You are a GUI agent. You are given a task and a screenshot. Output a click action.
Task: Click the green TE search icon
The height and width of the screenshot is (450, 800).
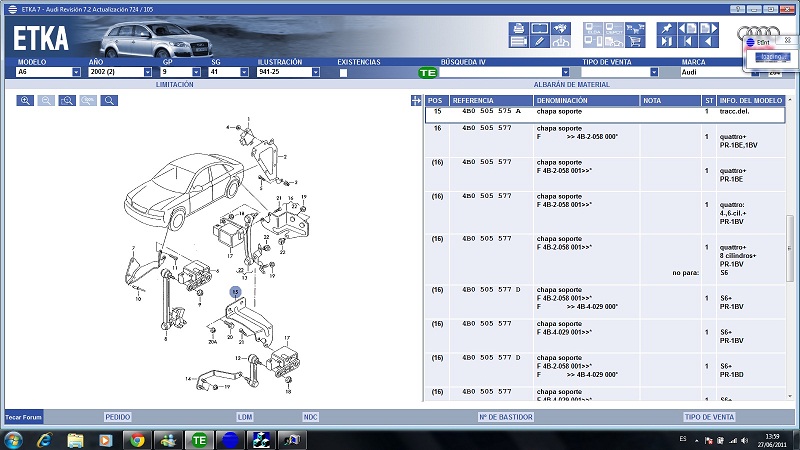427,73
